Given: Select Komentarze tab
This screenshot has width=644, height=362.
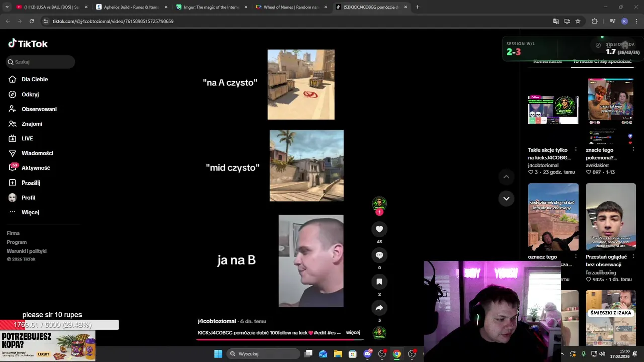Looking at the screenshot, I should coord(547,61).
